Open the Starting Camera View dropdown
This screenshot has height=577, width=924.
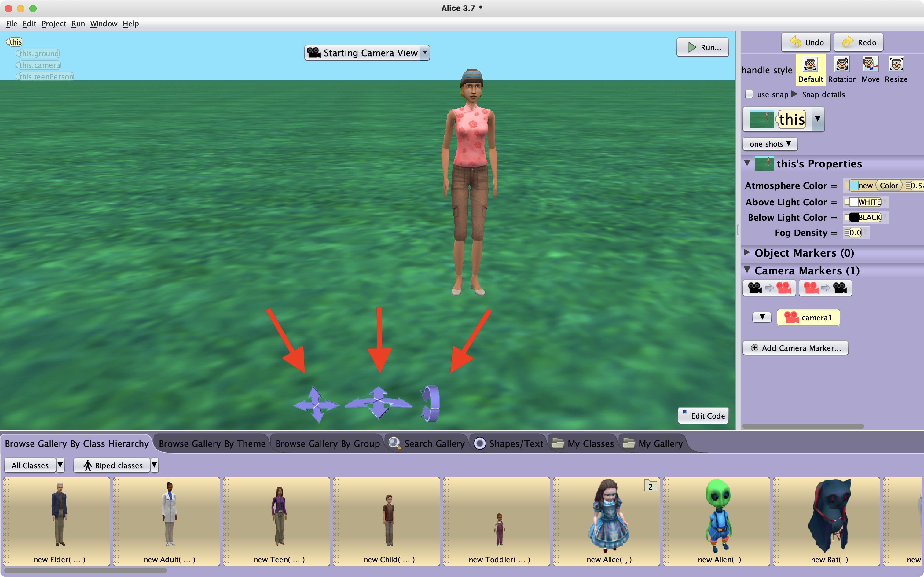425,53
